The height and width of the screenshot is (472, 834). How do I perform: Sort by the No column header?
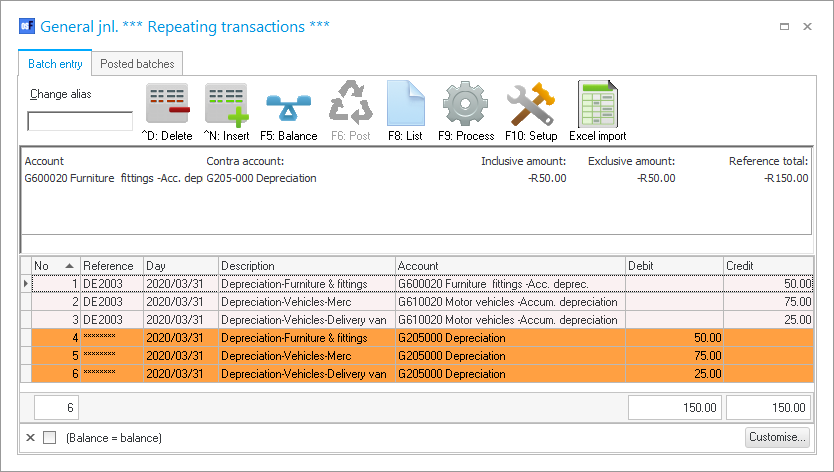55,266
